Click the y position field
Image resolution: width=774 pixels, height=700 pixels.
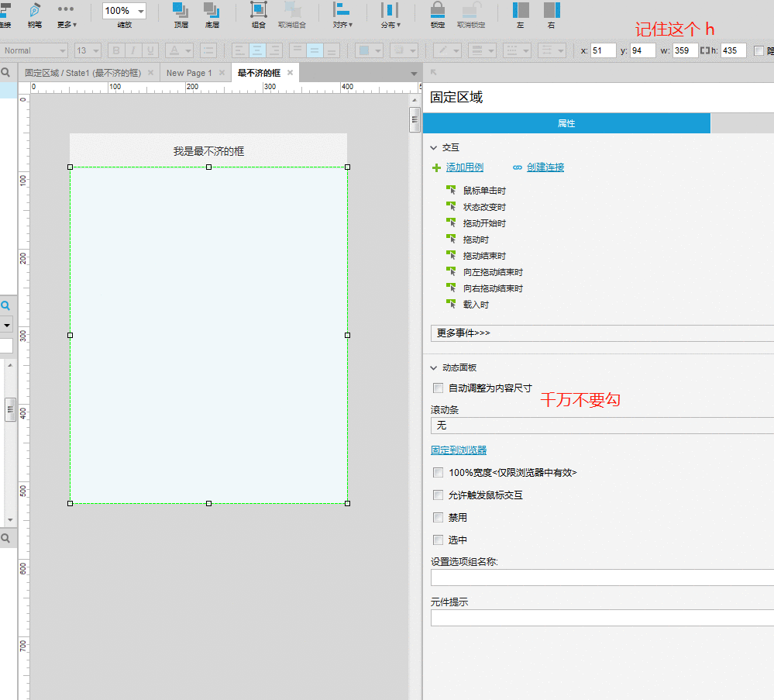643,50
